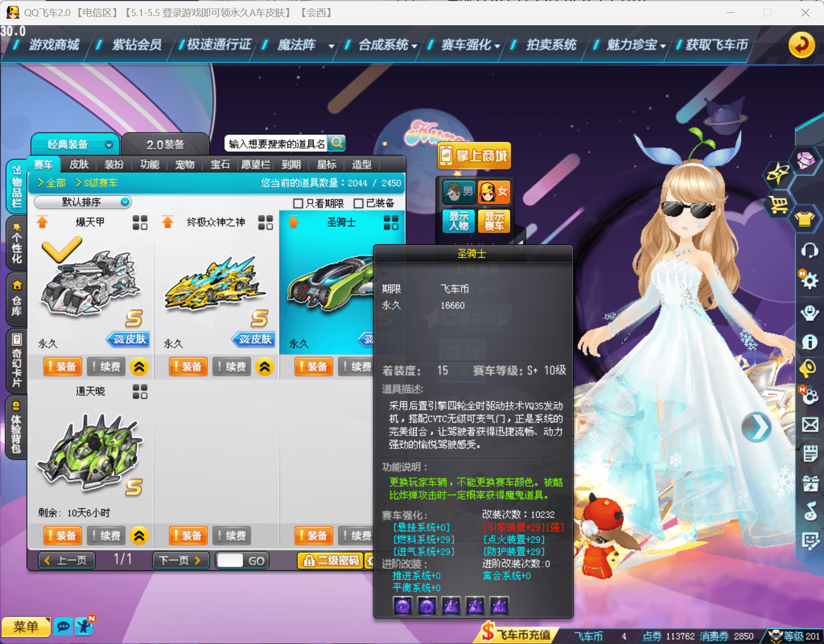Open the gift box icon
The width and height of the screenshot is (824, 644).
[x=810, y=483]
